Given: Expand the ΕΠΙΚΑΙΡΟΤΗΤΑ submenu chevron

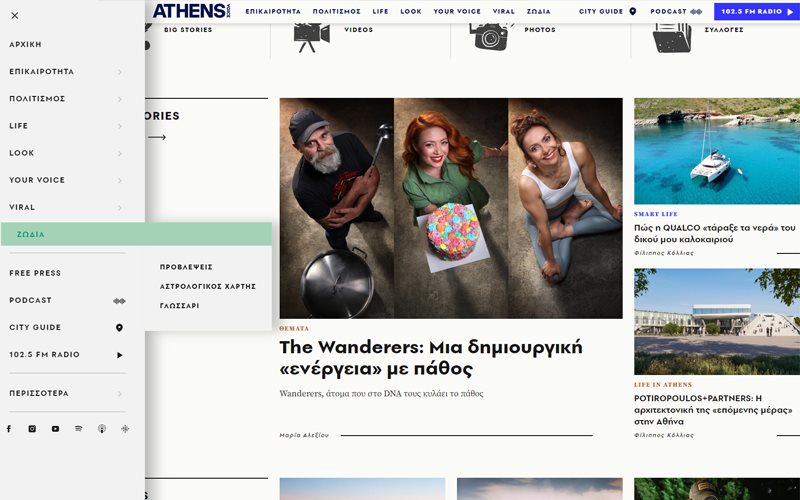Looking at the screenshot, I should point(120,72).
